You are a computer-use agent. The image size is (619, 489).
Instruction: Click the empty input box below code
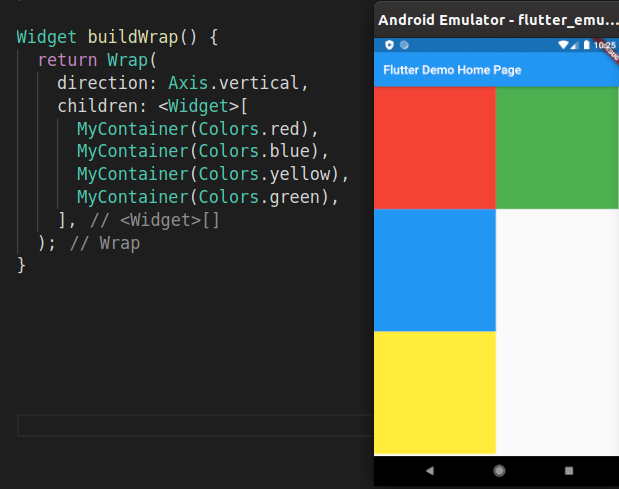tap(195, 425)
